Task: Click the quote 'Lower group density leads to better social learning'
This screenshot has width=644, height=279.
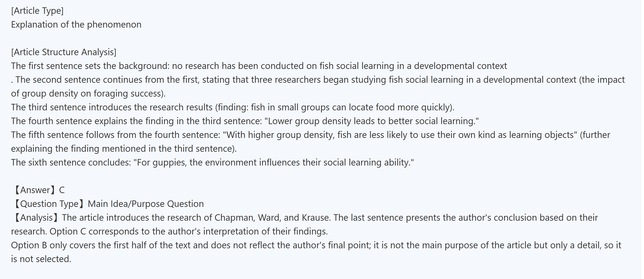Action: click(372, 121)
